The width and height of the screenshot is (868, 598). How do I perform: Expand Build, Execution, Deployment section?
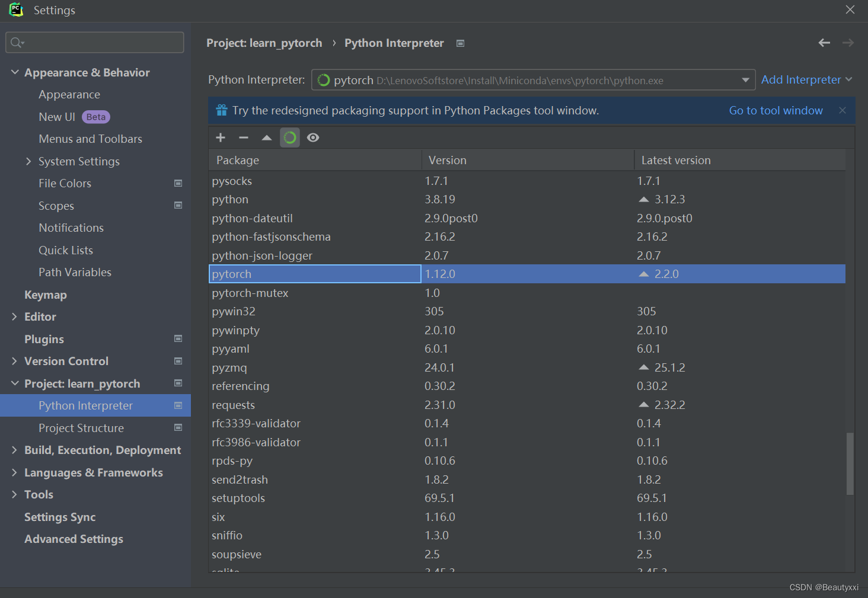point(15,450)
